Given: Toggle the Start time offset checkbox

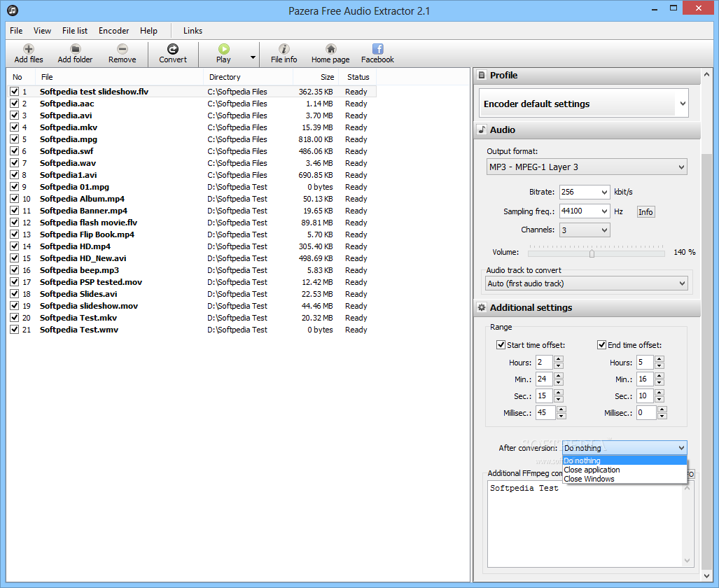Looking at the screenshot, I should pyautogui.click(x=501, y=344).
